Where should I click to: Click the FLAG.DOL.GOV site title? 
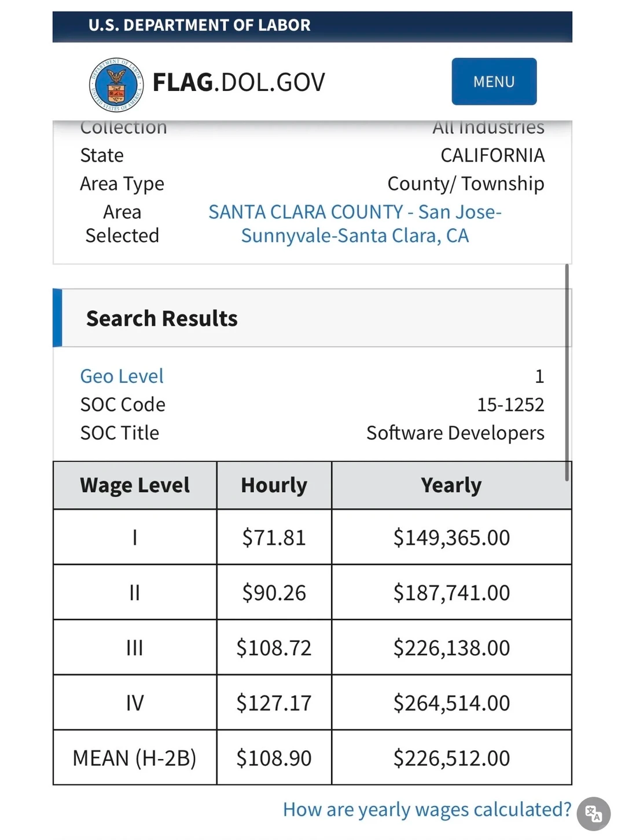238,82
